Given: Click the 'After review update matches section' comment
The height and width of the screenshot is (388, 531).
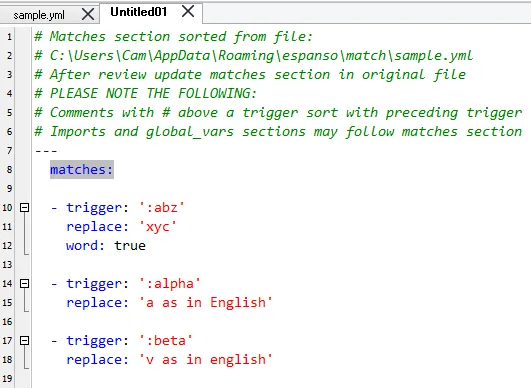Looking at the screenshot, I should pos(250,74).
